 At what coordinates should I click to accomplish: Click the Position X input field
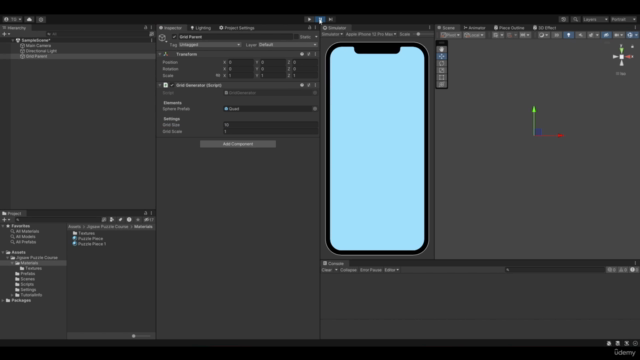(240, 62)
